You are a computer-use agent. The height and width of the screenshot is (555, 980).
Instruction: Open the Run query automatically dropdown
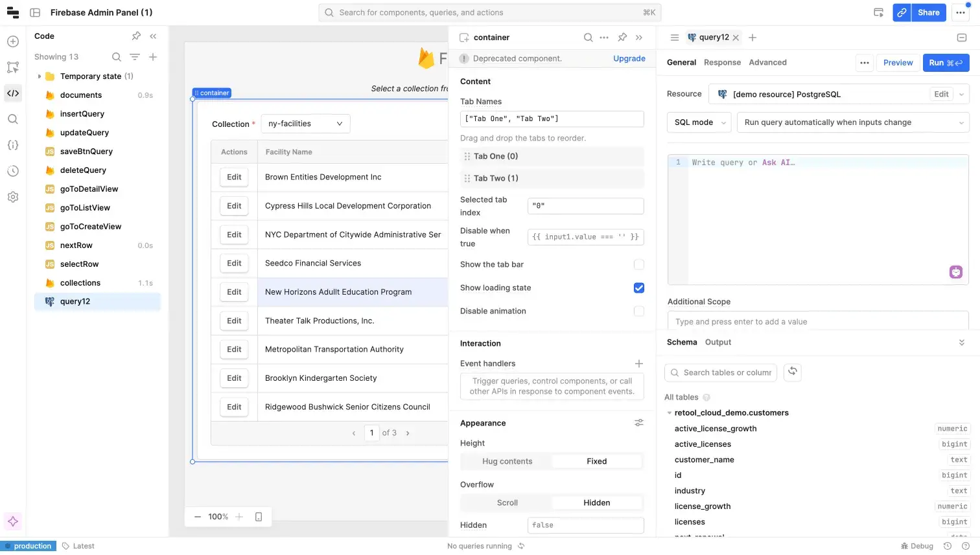tap(853, 122)
